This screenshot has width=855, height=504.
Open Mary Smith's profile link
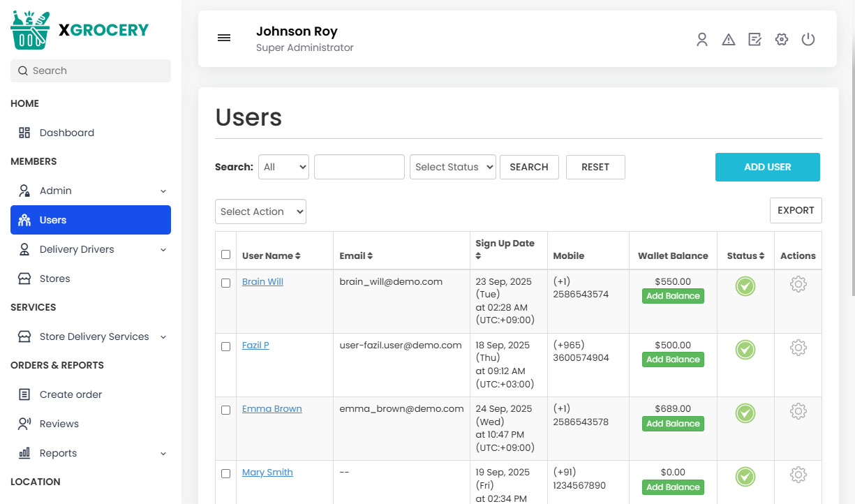tap(267, 472)
